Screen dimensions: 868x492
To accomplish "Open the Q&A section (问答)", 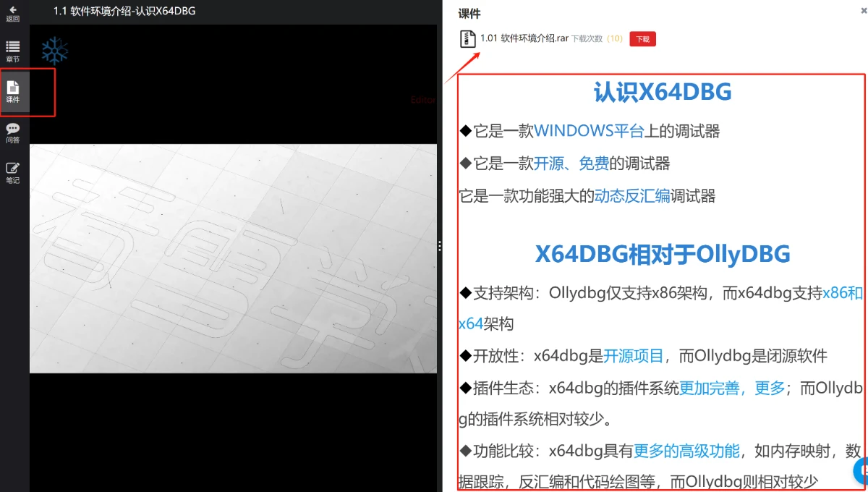I will 13,133.
